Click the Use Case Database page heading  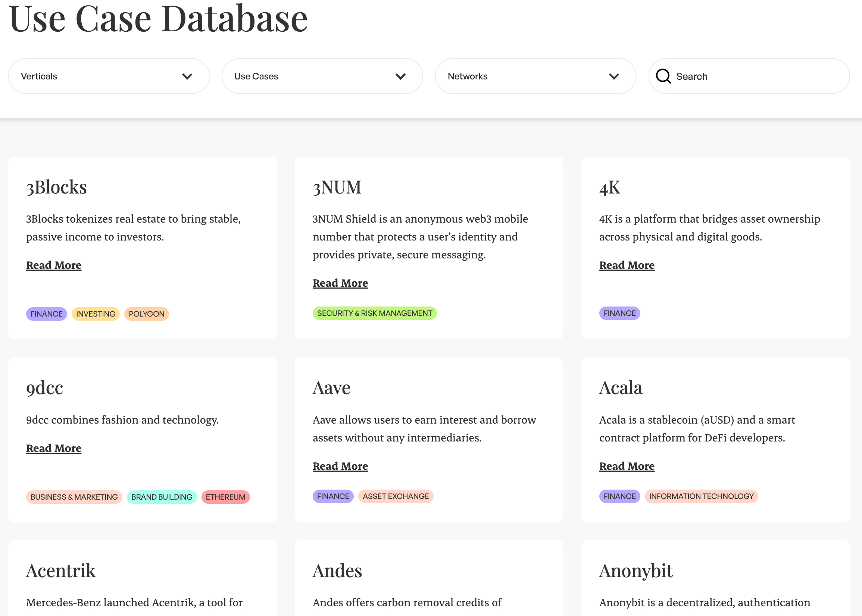[x=158, y=18]
